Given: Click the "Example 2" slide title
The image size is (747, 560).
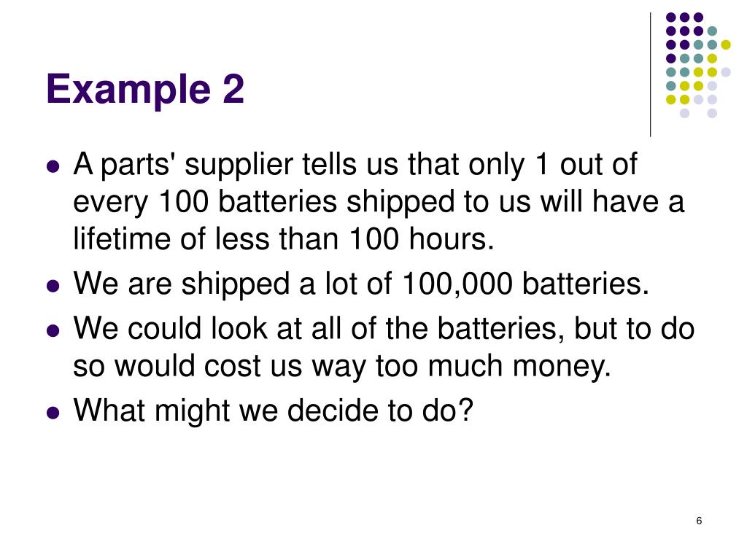Looking at the screenshot, I should [145, 89].
